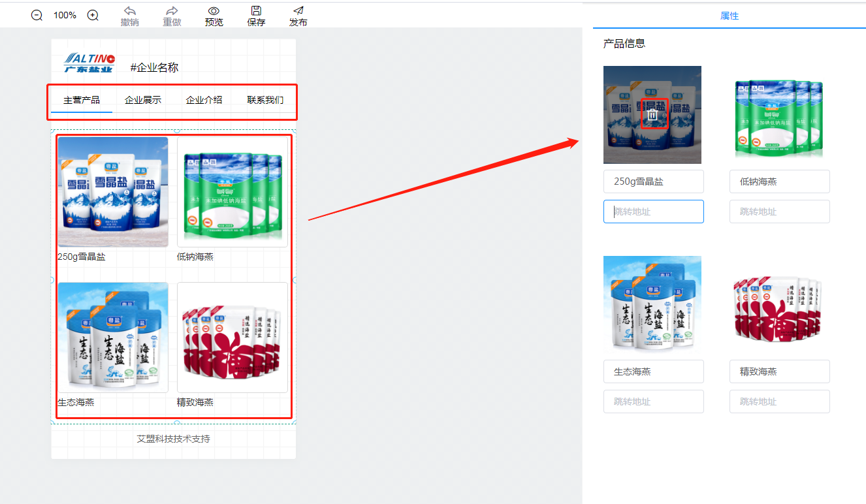Focus the 跳转地址 field under 生态海燕
The image size is (866, 504).
tap(654, 402)
